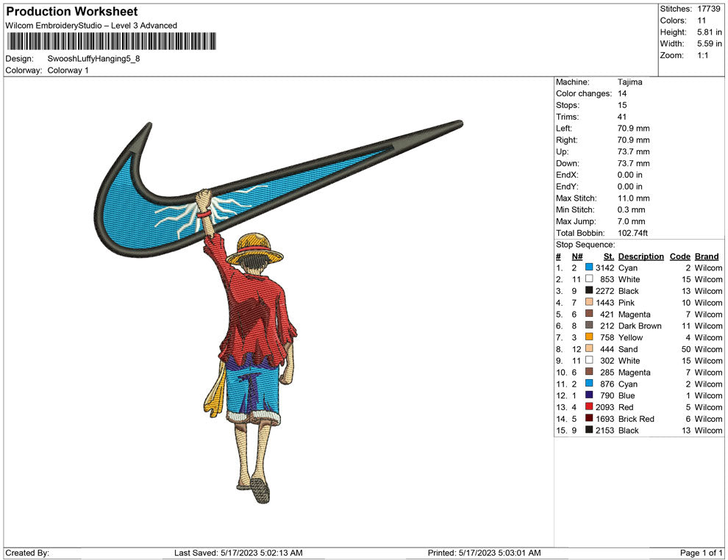Click the Red color swatch in stop 13
Viewport: 728px width, 560px height.
pos(589,407)
